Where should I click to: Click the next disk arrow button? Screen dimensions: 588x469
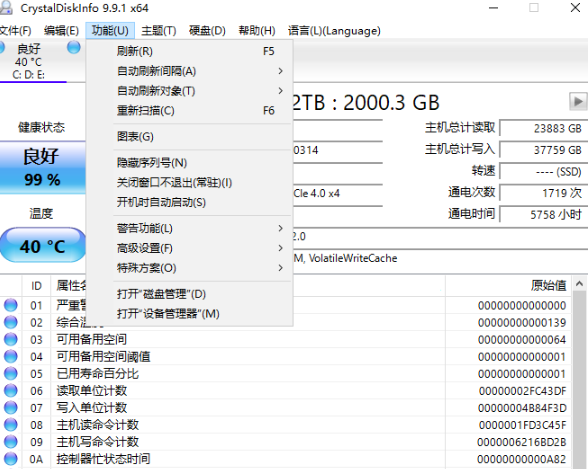tap(578, 101)
